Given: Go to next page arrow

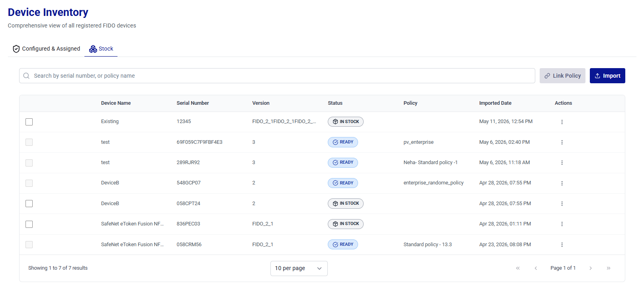Looking at the screenshot, I should 591,268.
